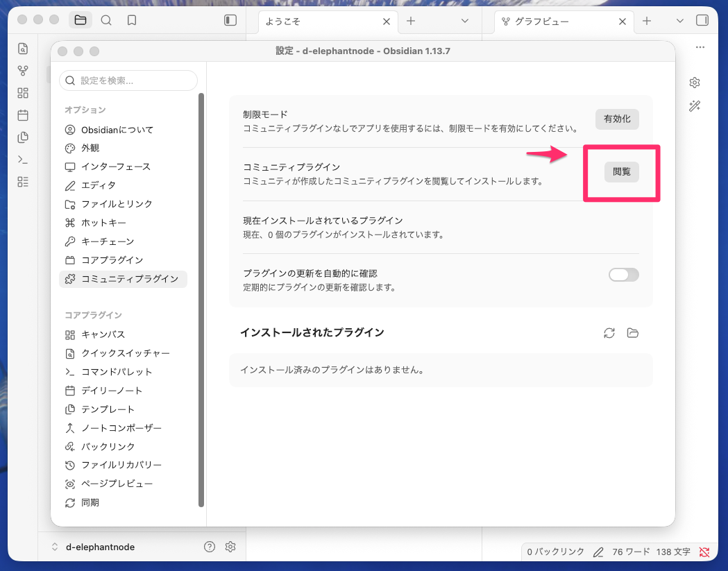Screen dimensions: 728x571
Task: Collapse the left sidebar toggle icon
Action: click(x=230, y=20)
